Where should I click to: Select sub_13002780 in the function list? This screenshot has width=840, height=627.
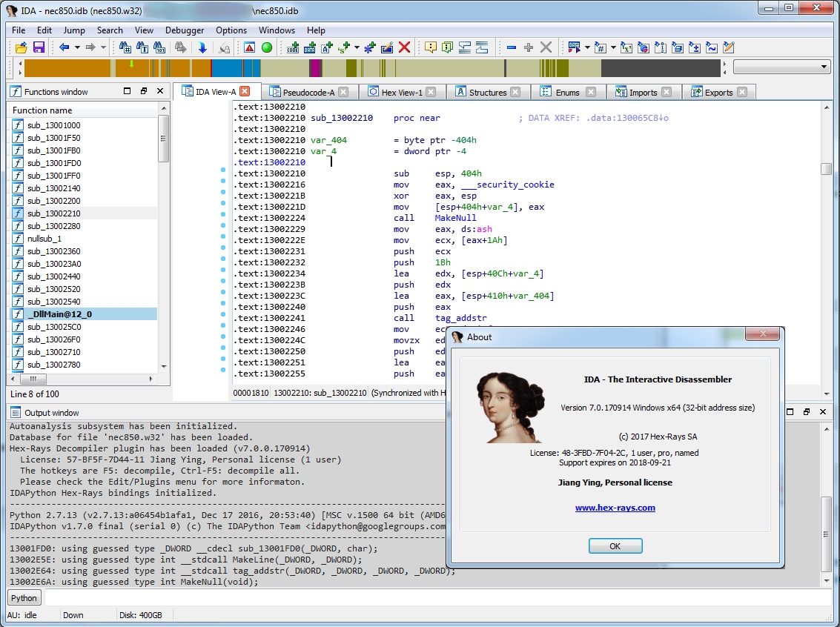84,365
